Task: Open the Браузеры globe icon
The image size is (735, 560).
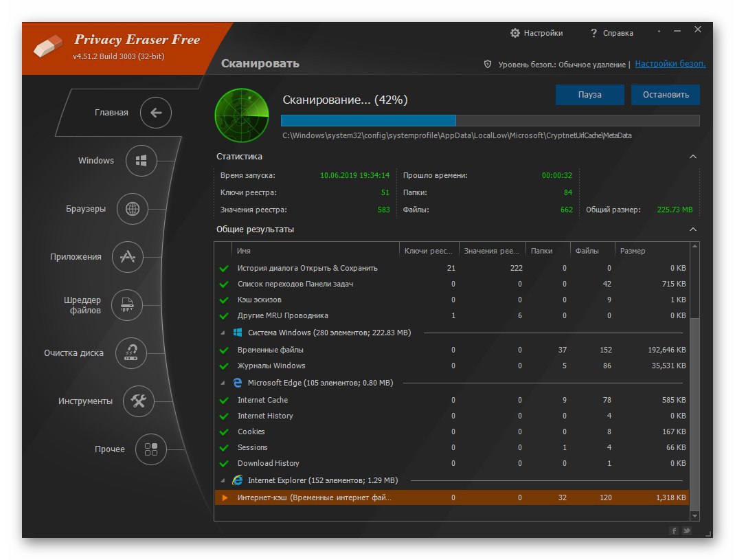Action: click(x=132, y=209)
